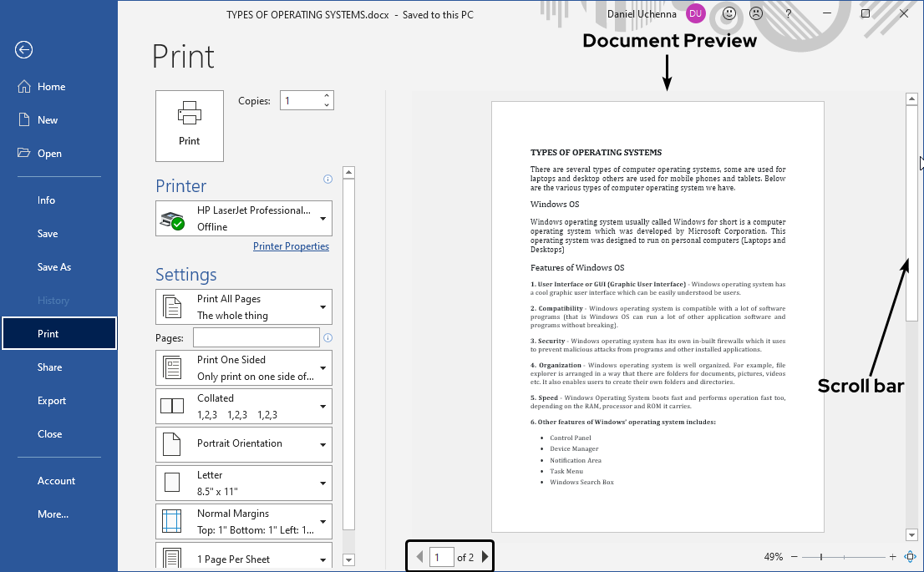Select the page number input box
The image size is (924, 572).
442,556
